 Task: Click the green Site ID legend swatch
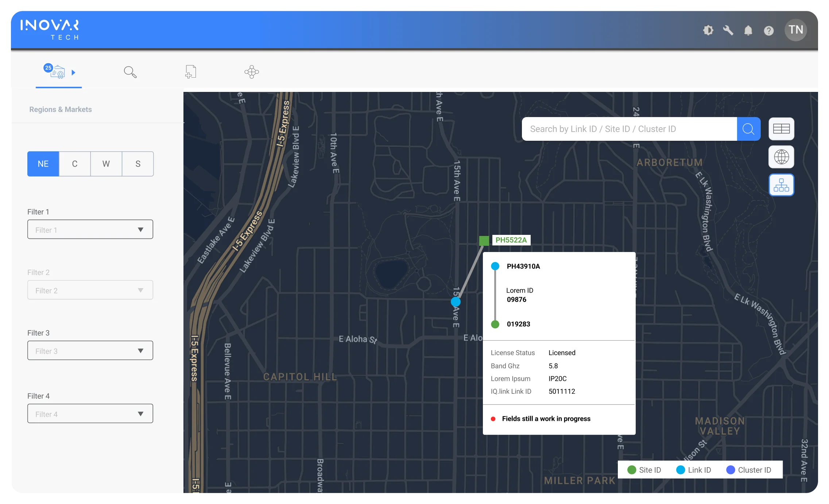click(632, 470)
